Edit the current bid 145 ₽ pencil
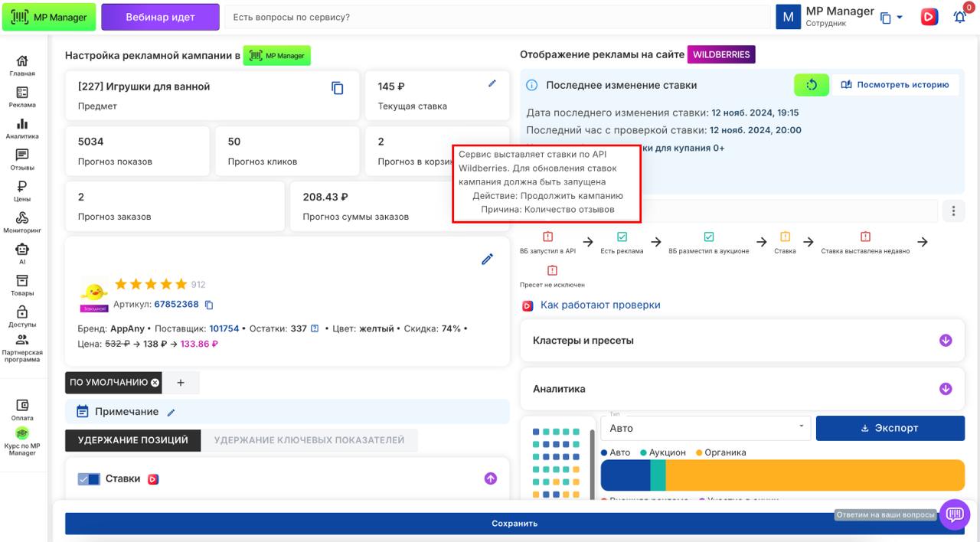 pyautogui.click(x=492, y=83)
